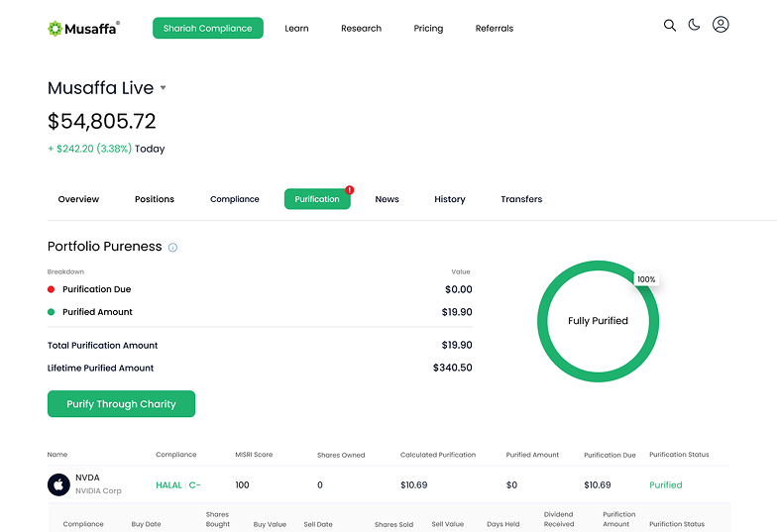Go to the Transfers tab
The width and height of the screenshot is (778, 532).
tap(521, 199)
